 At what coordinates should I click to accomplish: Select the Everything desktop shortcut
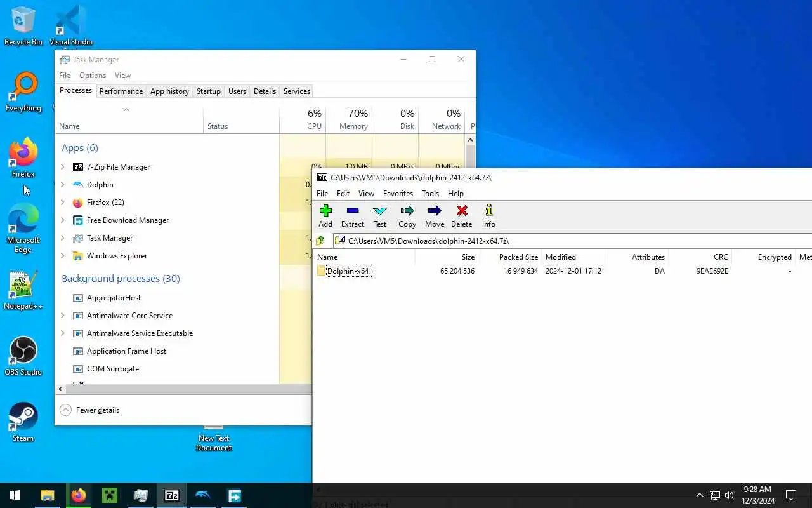pos(23,92)
